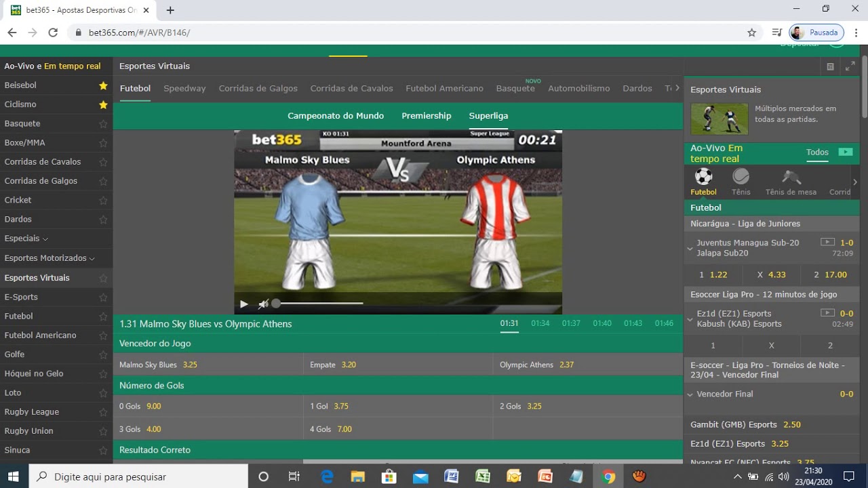Select Campeonato do Mundo league

(x=336, y=116)
